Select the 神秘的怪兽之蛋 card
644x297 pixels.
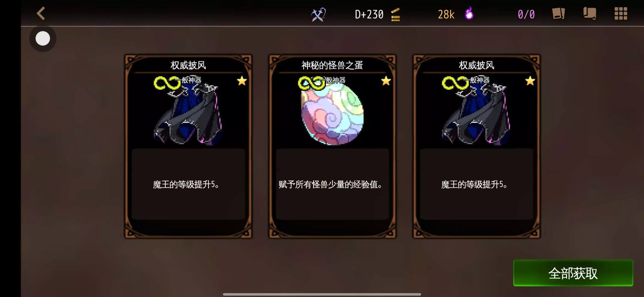pos(332,146)
